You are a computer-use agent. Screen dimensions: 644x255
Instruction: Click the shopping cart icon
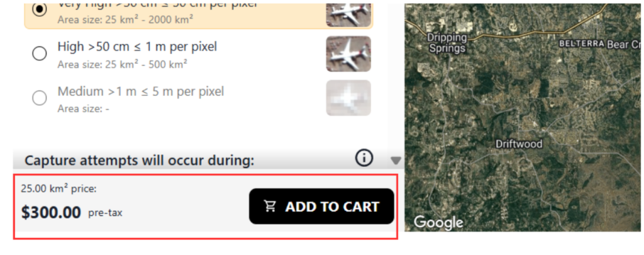pyautogui.click(x=270, y=207)
